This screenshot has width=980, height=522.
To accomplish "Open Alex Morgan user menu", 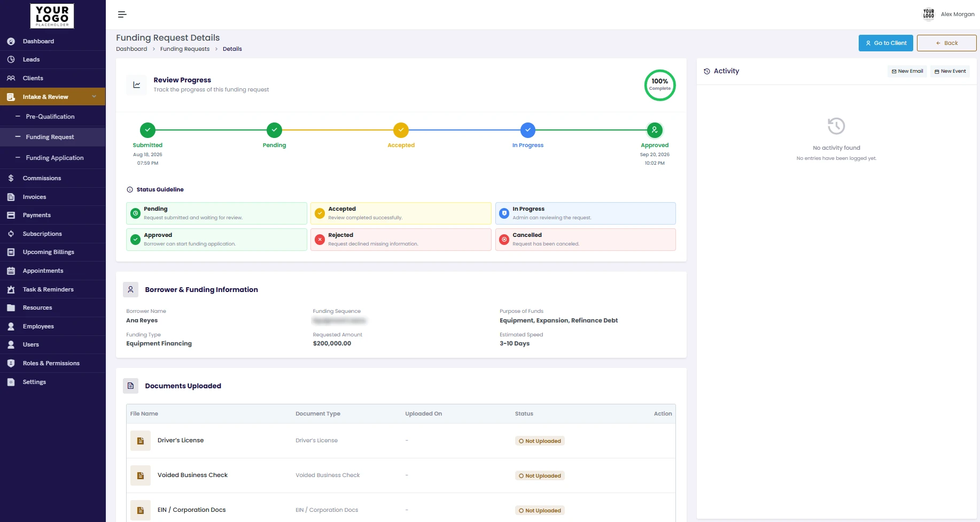I will [958, 14].
